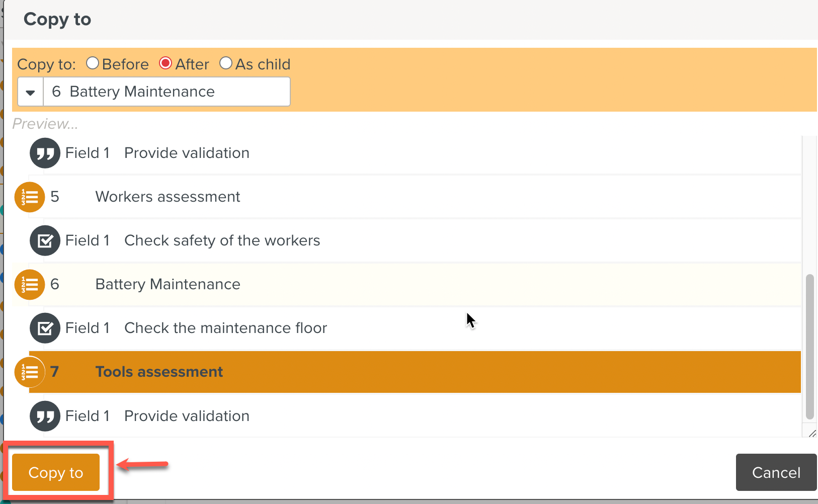
Task: Select the Before radio button
Action: coord(93,63)
